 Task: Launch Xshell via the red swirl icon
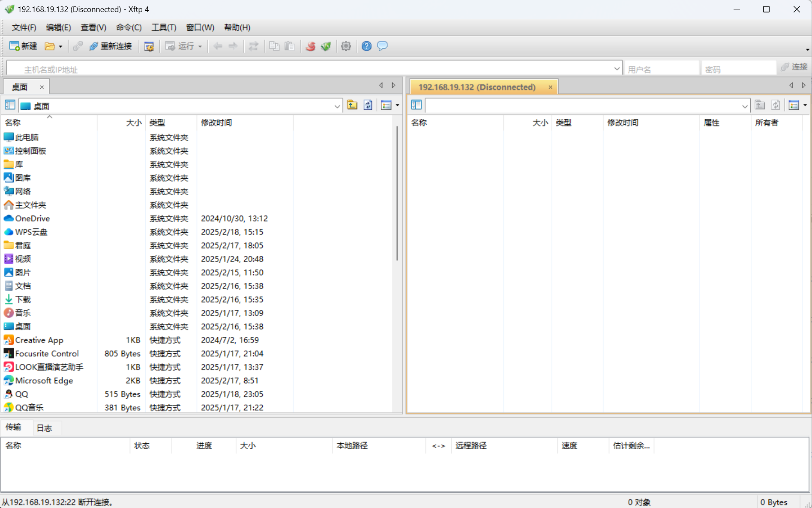point(311,46)
